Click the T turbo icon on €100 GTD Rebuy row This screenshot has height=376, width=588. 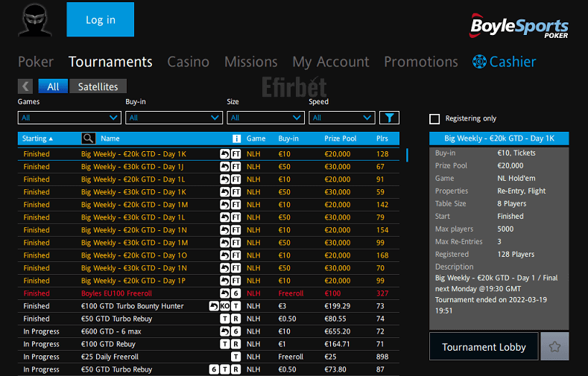pyautogui.click(x=224, y=344)
